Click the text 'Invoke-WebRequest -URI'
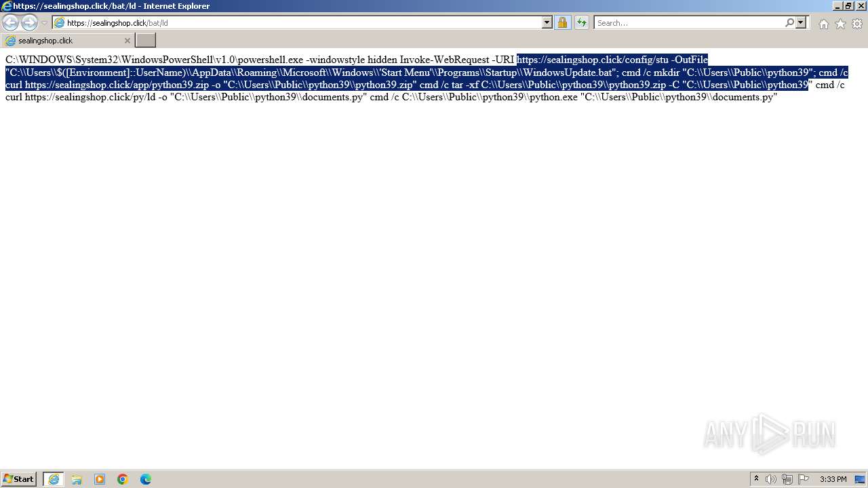Screen dimensions: 868x488 coord(456,60)
